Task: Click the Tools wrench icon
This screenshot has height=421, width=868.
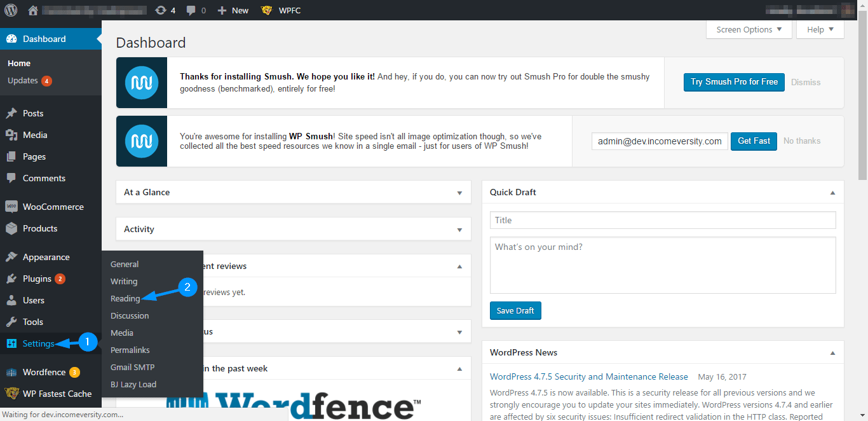Action: click(11, 322)
